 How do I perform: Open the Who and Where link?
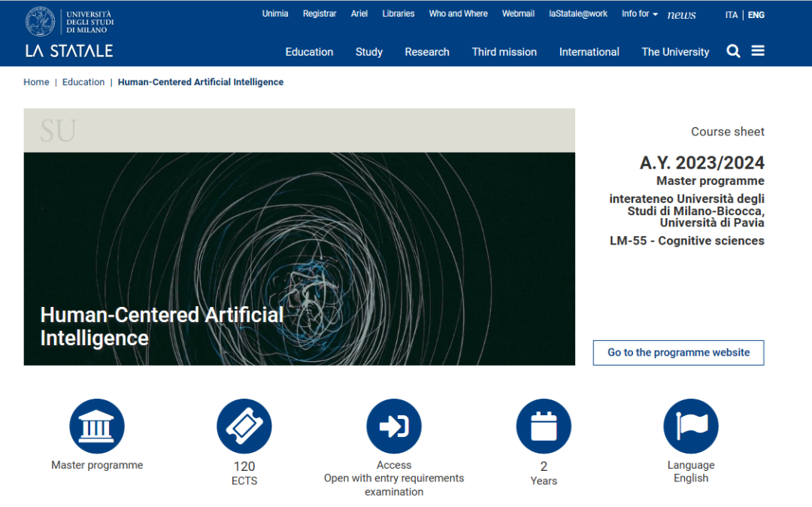[x=459, y=14]
